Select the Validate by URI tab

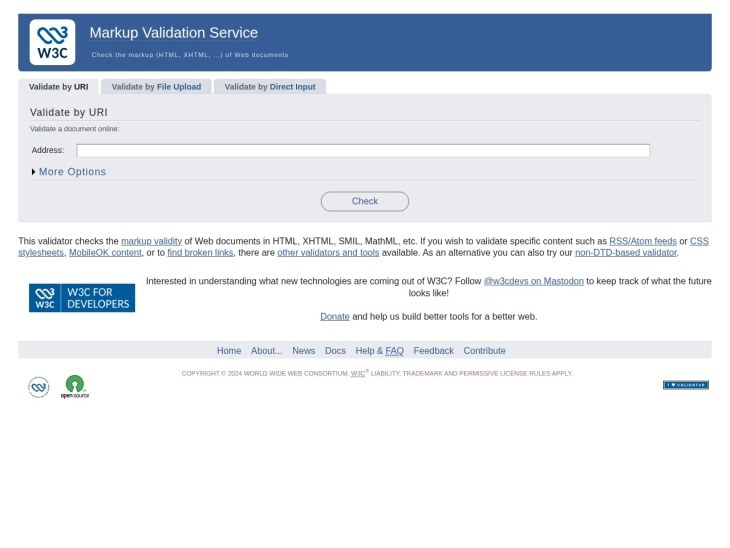58,87
